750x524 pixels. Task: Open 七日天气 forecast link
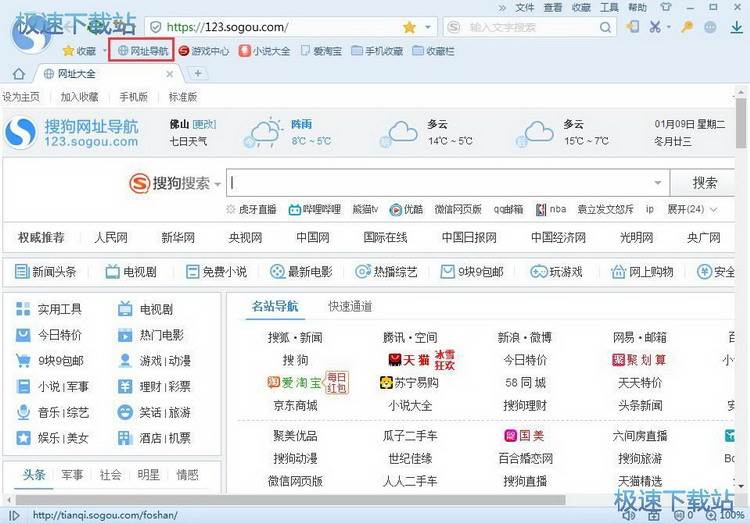[x=188, y=142]
